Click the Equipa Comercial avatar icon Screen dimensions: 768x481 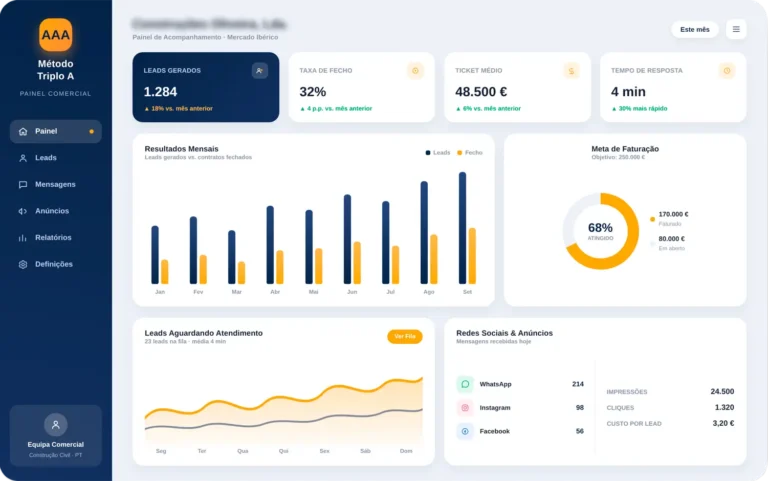55,425
